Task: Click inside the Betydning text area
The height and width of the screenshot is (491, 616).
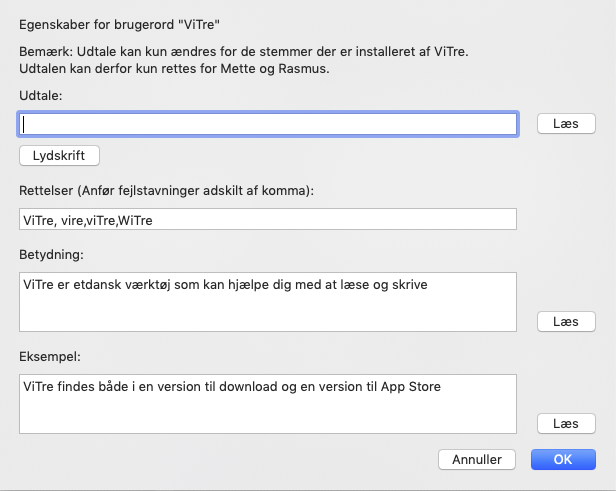Action: (268, 302)
